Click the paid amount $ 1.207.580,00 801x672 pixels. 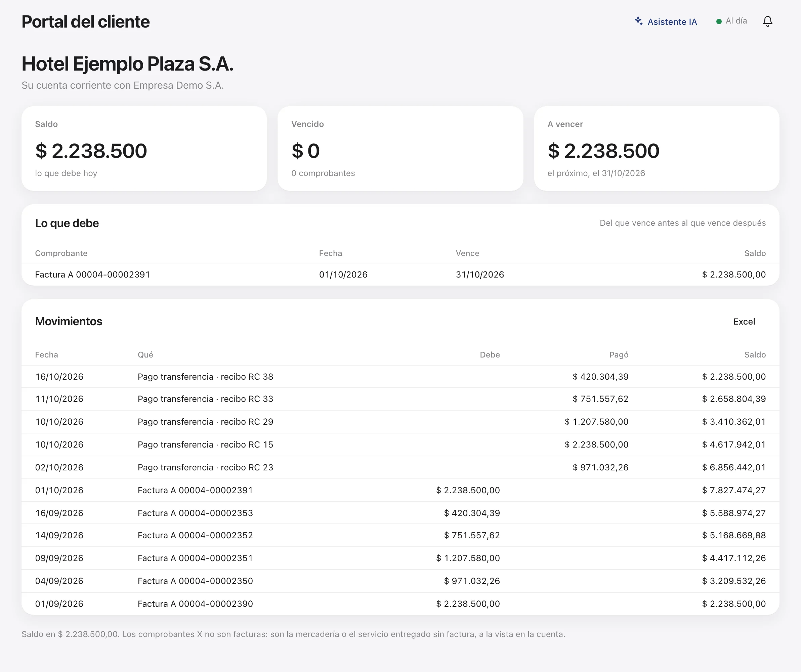pyautogui.click(x=596, y=422)
